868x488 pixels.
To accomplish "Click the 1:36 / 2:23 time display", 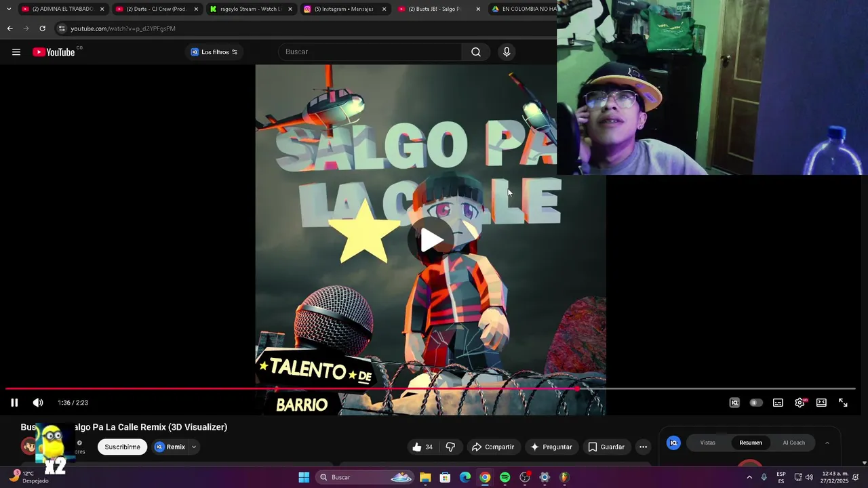I will tap(73, 403).
